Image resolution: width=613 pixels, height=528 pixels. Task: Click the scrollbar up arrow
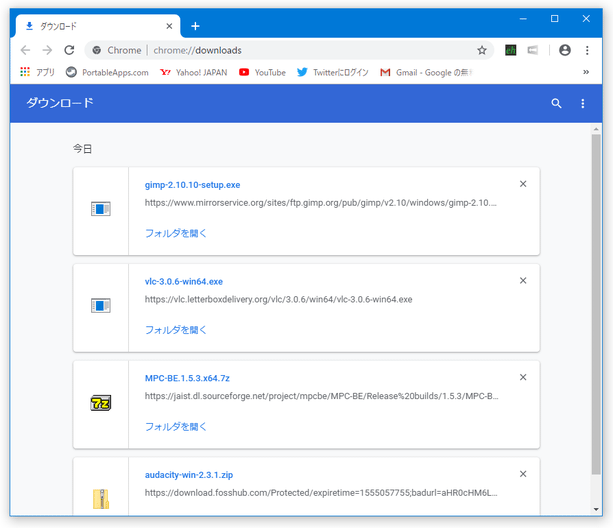596,129
